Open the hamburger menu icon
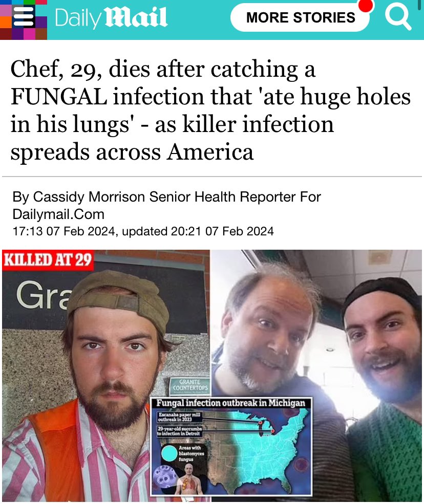This screenshot has height=504, width=424. tap(24, 16)
